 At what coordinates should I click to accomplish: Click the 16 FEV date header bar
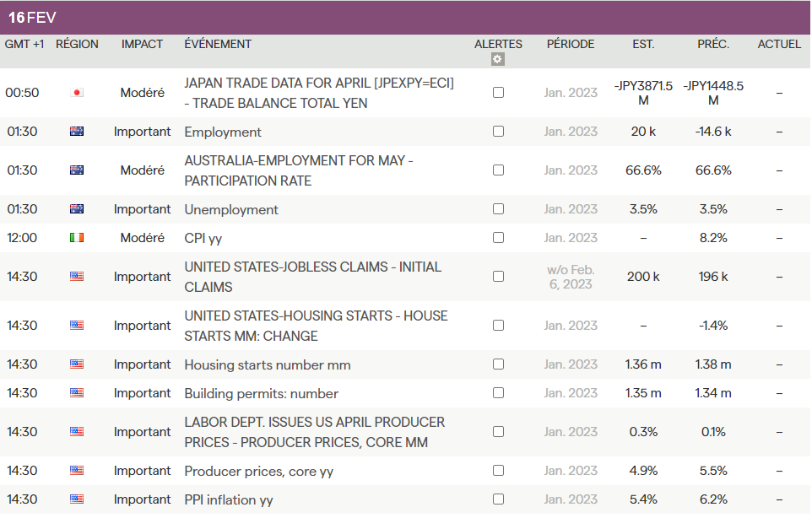[405, 17]
